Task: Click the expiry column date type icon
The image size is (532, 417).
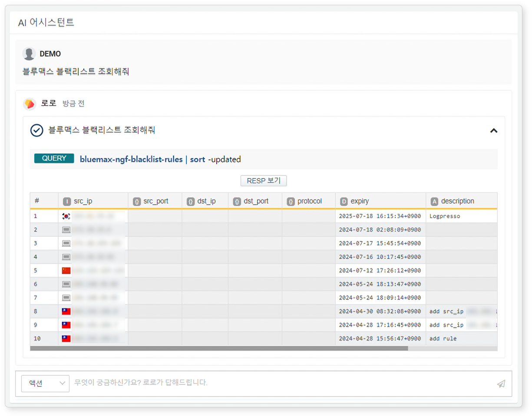Action: 344,202
